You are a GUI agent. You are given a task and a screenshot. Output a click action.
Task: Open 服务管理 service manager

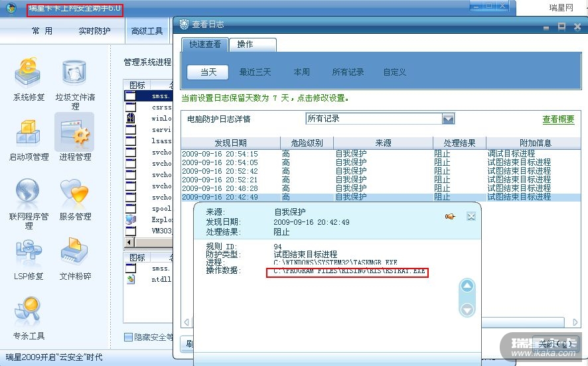point(74,200)
